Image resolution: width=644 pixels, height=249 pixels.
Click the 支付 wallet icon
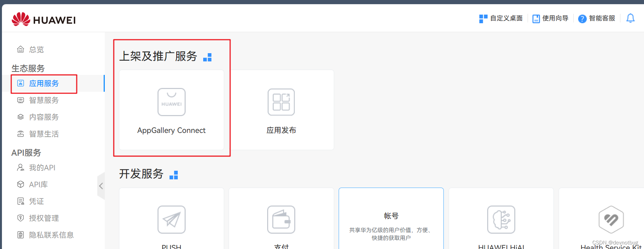pos(281,219)
